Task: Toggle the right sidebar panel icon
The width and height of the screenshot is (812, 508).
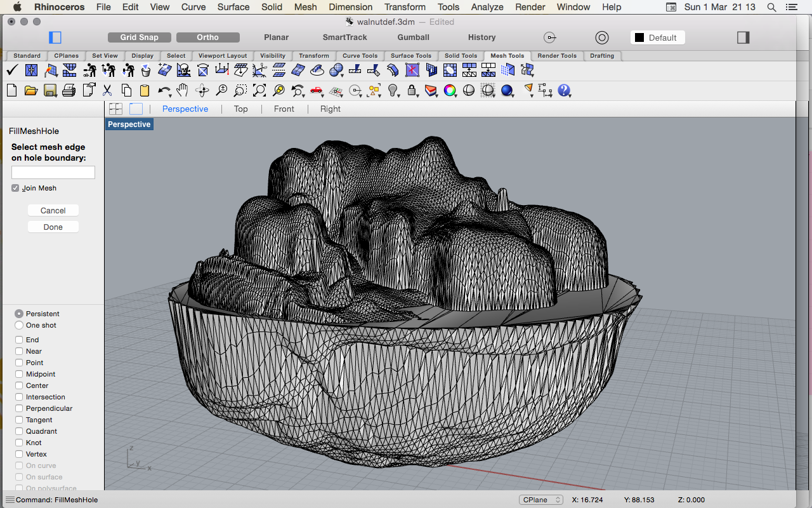Action: [743, 37]
